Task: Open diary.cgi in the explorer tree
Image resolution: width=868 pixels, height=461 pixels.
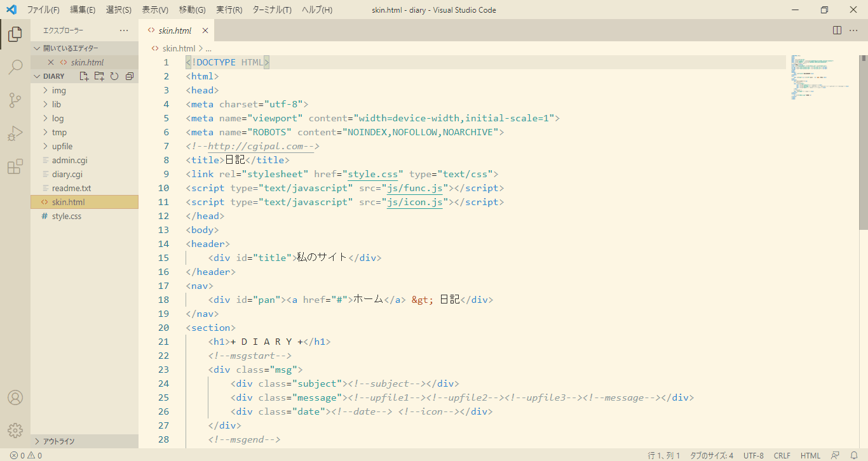Action: 85,174
